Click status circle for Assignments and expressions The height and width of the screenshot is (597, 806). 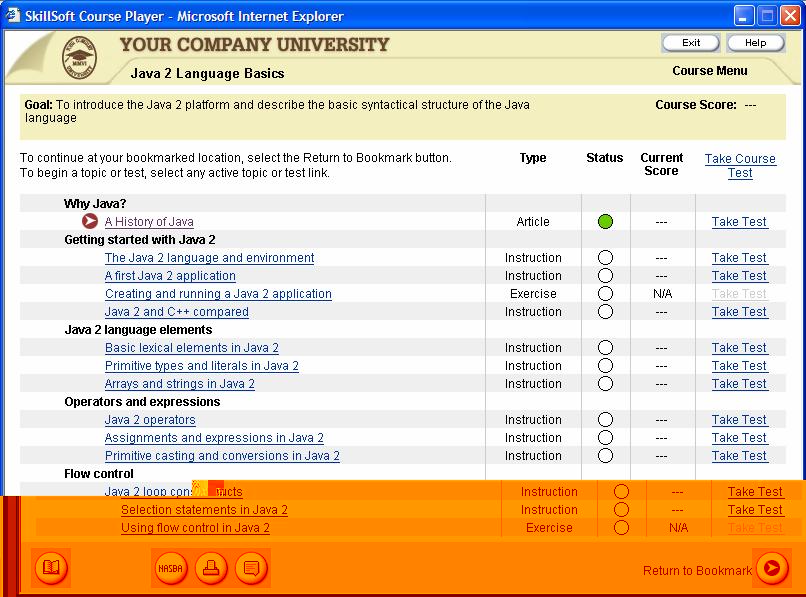(606, 438)
